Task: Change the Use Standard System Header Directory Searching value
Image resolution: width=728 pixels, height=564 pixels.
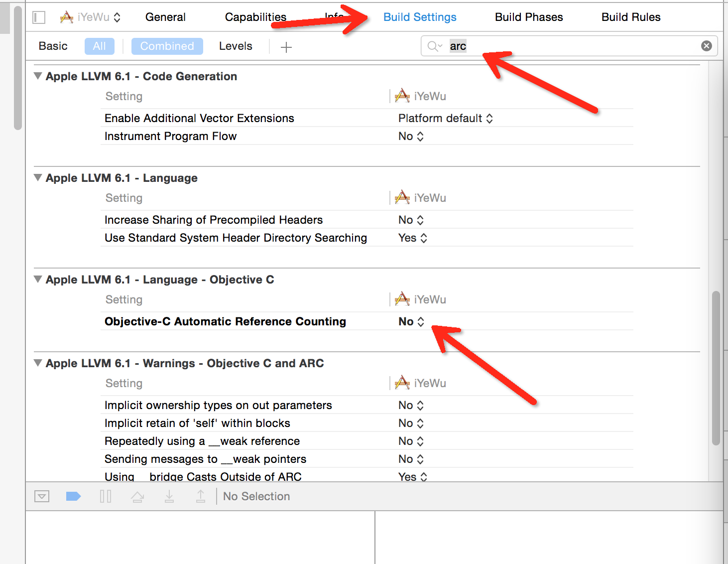Action: tap(413, 238)
